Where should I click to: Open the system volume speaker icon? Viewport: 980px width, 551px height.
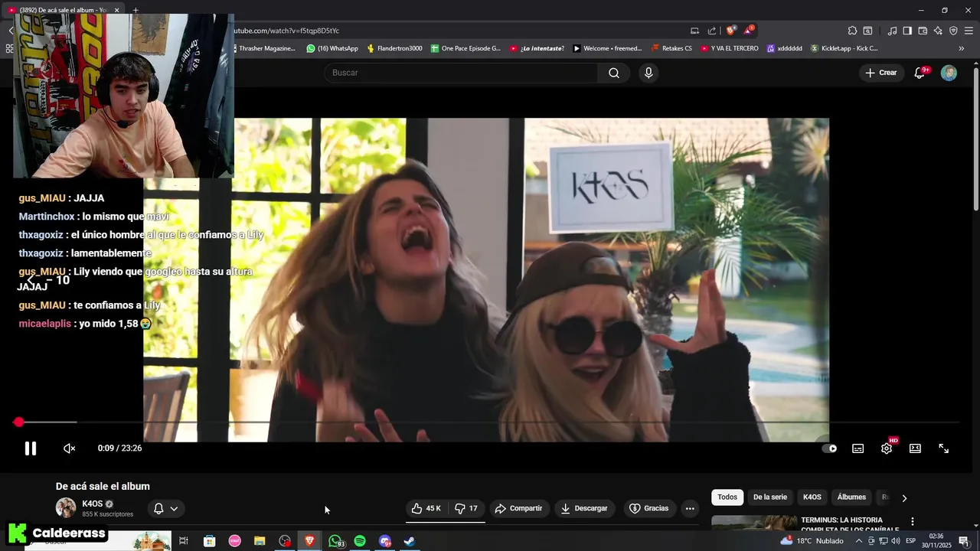pos(895,541)
